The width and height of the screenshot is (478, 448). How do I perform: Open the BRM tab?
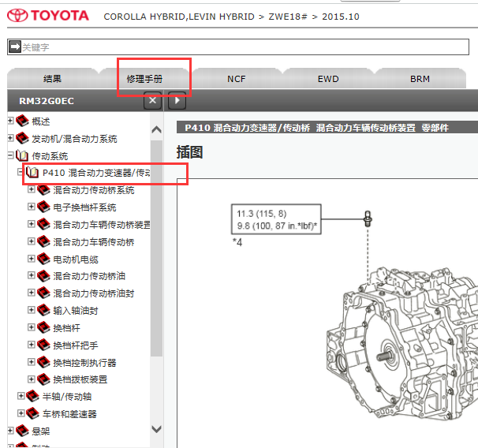[x=420, y=79]
